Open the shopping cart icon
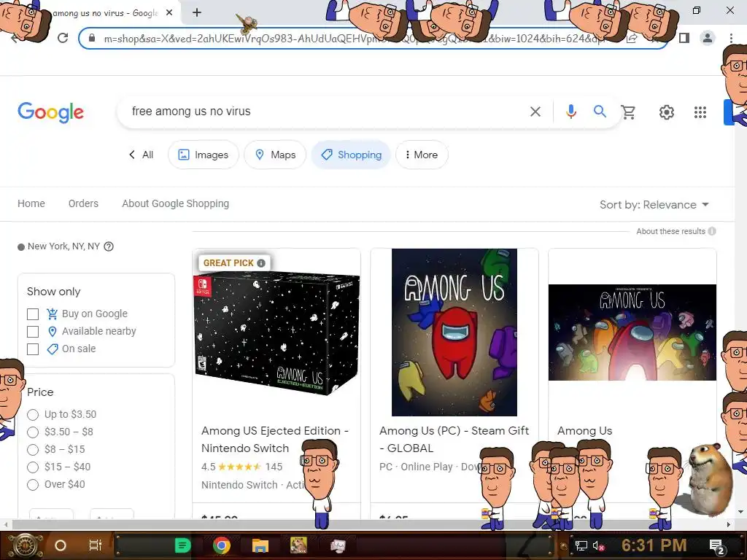The image size is (747, 560). tap(628, 112)
